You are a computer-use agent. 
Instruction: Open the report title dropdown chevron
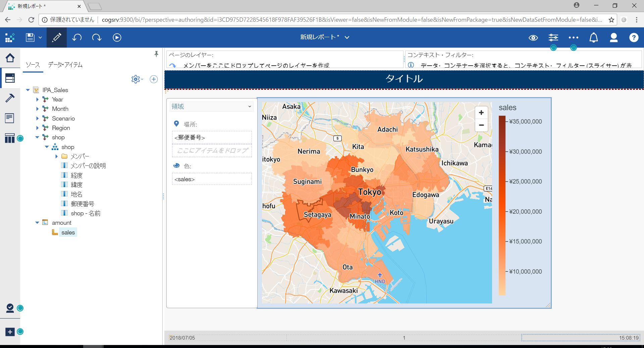(x=347, y=38)
